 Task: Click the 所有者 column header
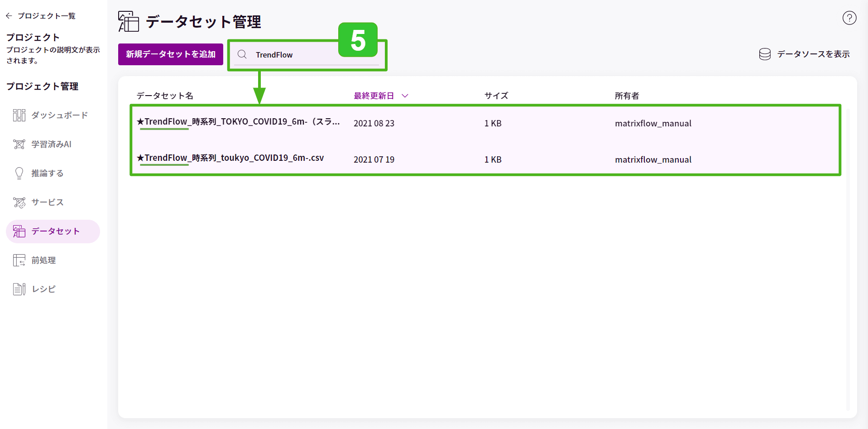click(x=627, y=96)
